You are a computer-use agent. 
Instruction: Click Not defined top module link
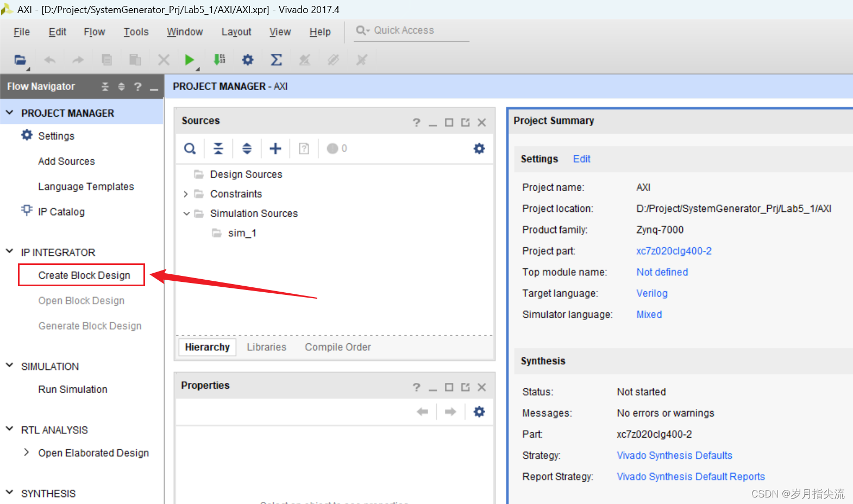tap(662, 272)
